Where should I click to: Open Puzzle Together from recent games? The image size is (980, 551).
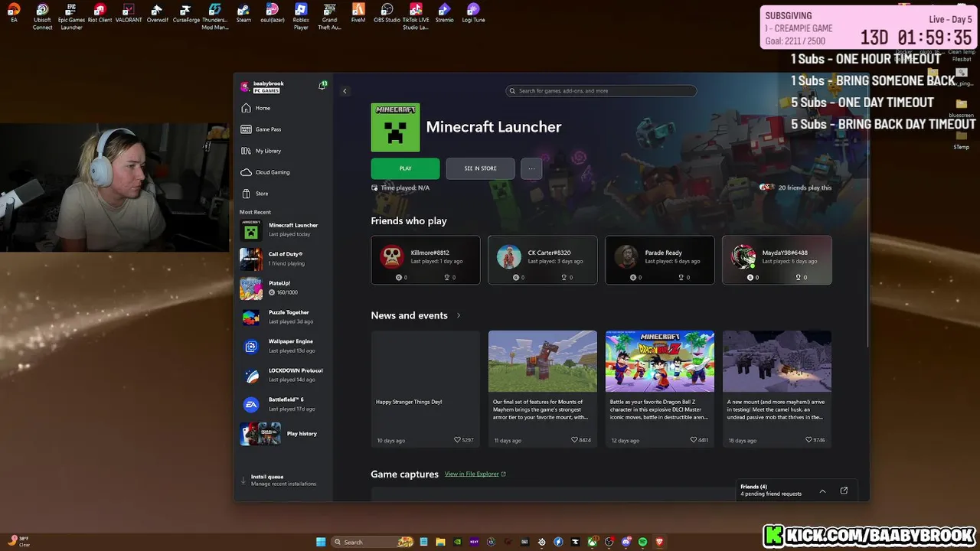(284, 317)
